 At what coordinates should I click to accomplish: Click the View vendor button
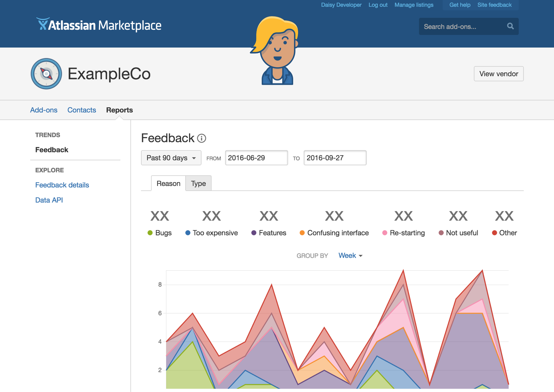click(498, 74)
